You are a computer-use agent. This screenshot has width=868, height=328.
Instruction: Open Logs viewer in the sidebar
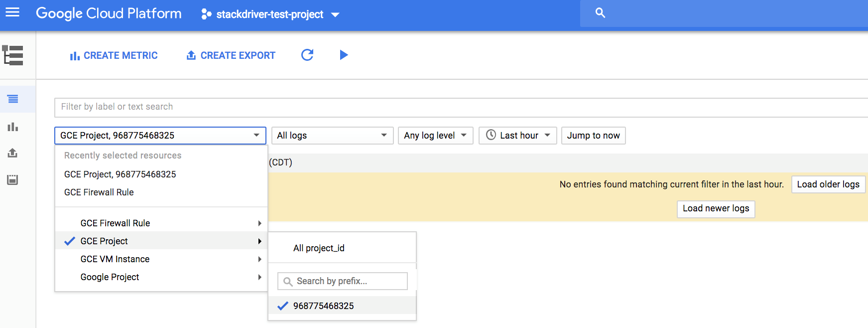click(13, 99)
